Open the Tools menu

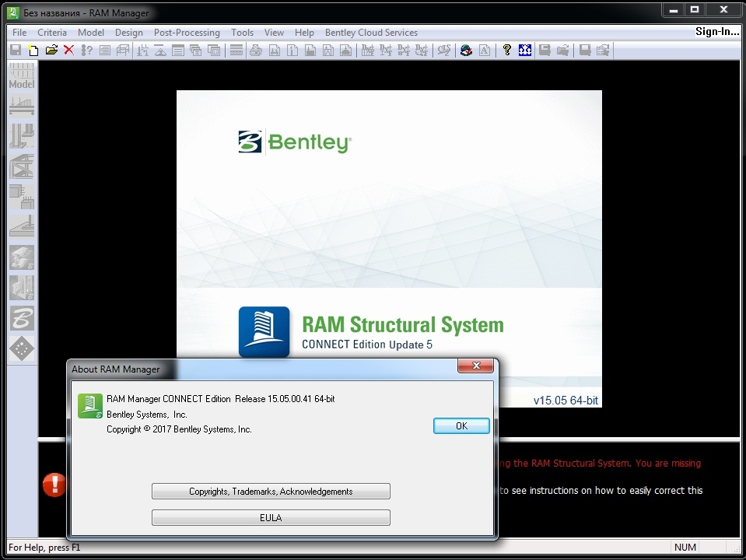point(242,33)
